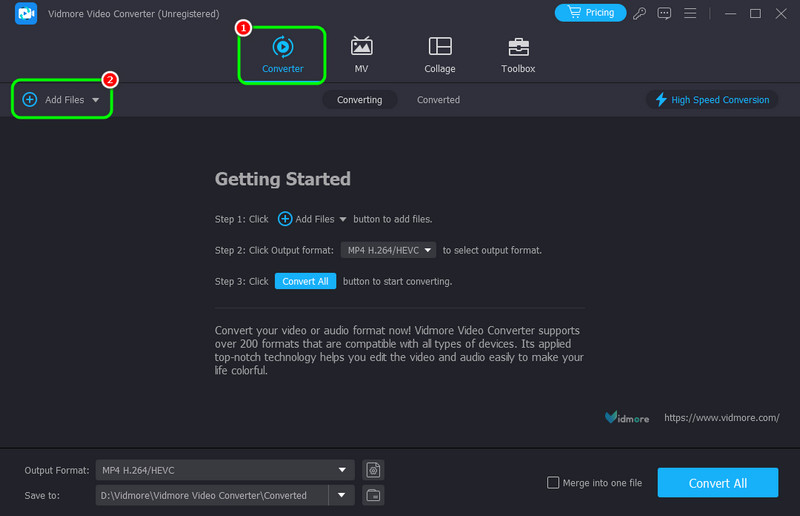Switch to the Converted tab
This screenshot has width=800, height=516.
438,100
